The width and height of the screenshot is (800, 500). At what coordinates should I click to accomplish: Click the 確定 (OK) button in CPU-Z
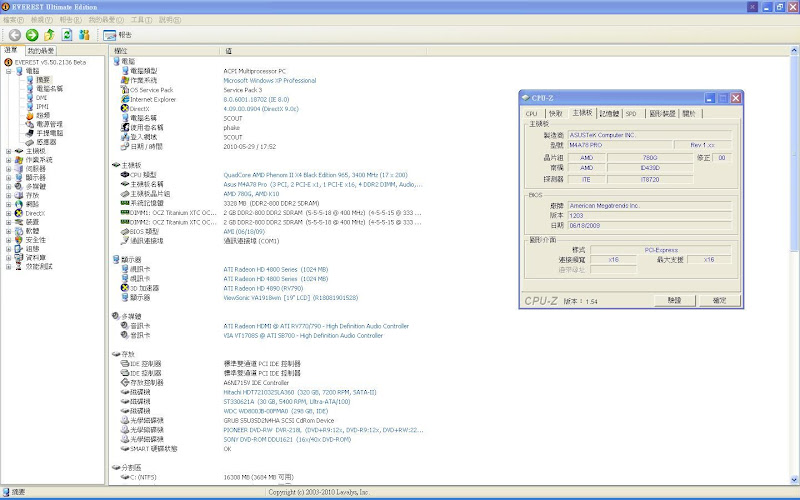719,301
